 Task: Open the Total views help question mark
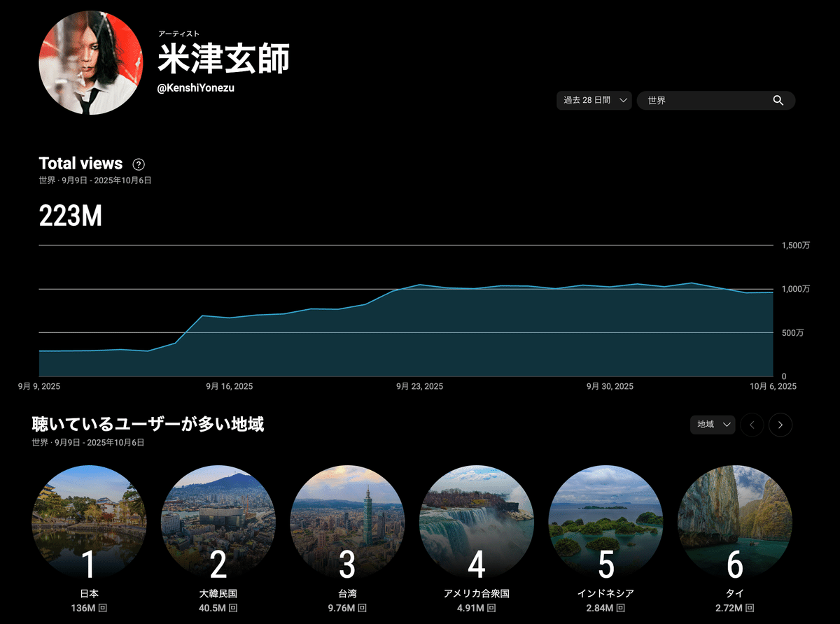pos(138,164)
